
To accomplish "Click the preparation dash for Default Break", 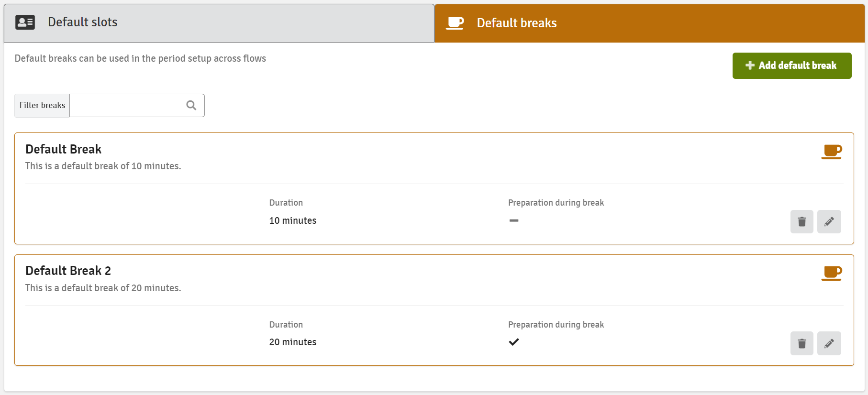I will click(514, 220).
